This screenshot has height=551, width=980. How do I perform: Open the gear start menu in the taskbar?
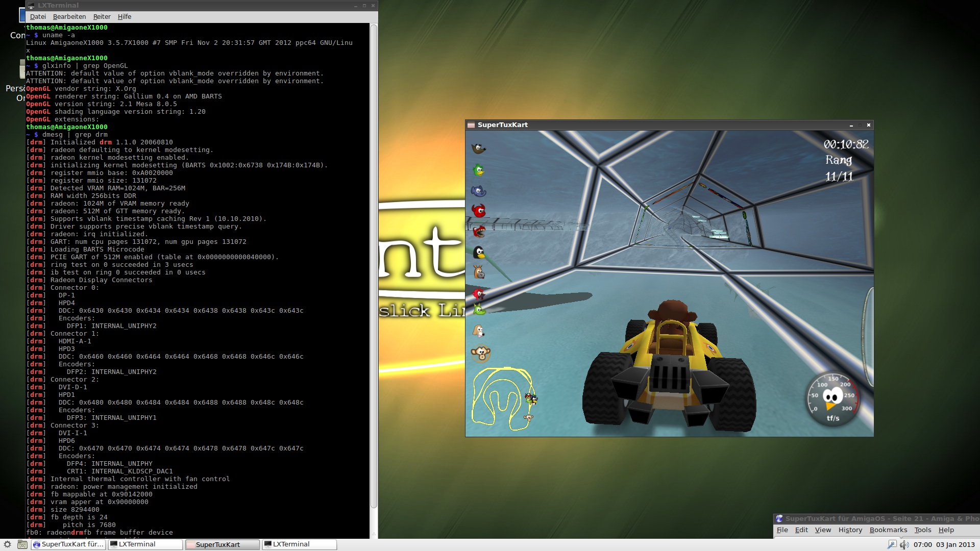[x=8, y=544]
